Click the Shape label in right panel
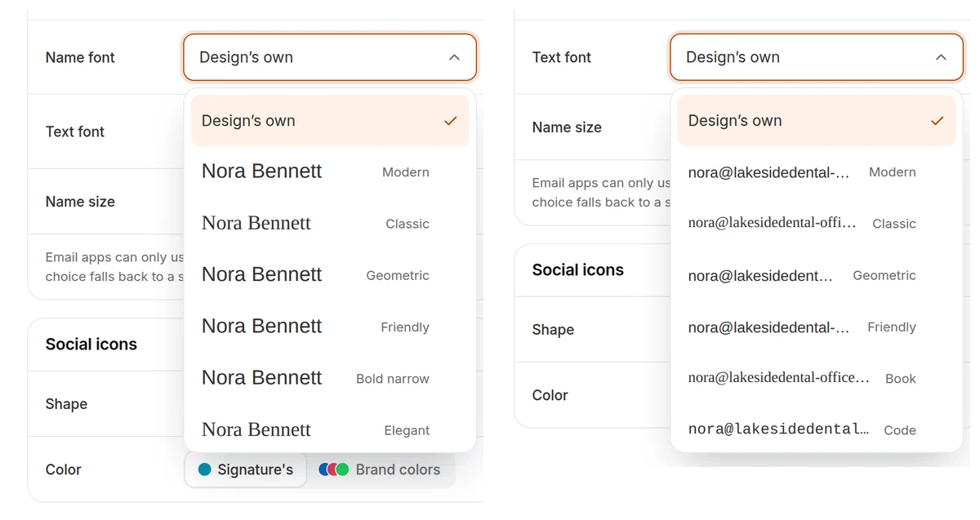Viewport: 980px width, 520px height. tap(553, 330)
